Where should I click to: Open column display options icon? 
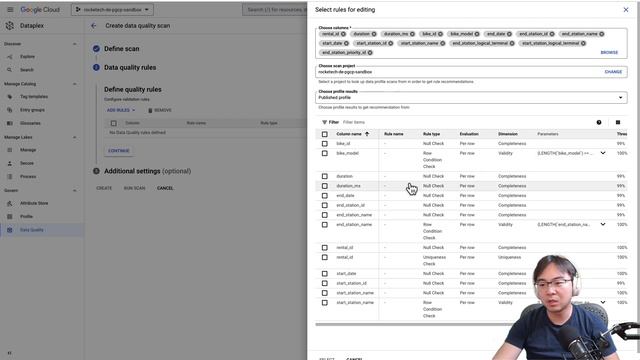click(x=618, y=122)
